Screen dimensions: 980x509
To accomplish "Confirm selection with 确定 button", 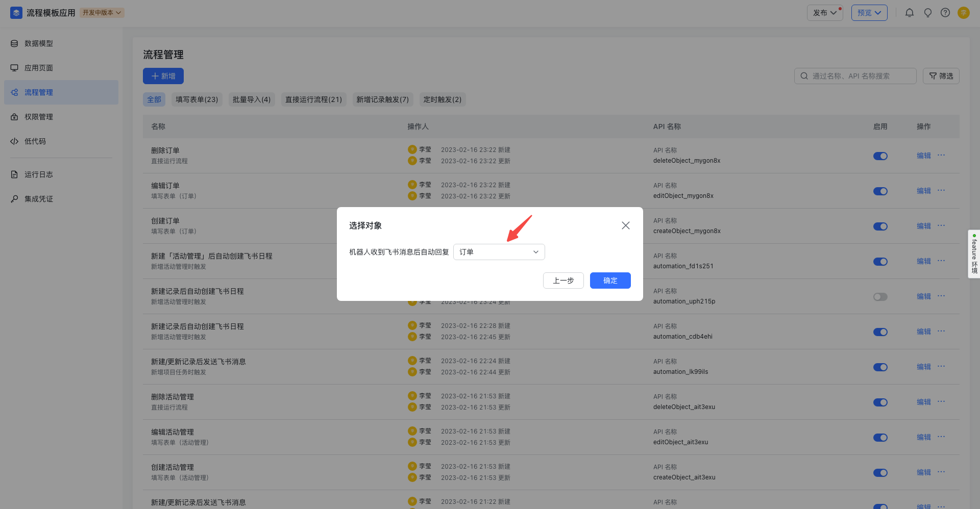I will pos(610,281).
